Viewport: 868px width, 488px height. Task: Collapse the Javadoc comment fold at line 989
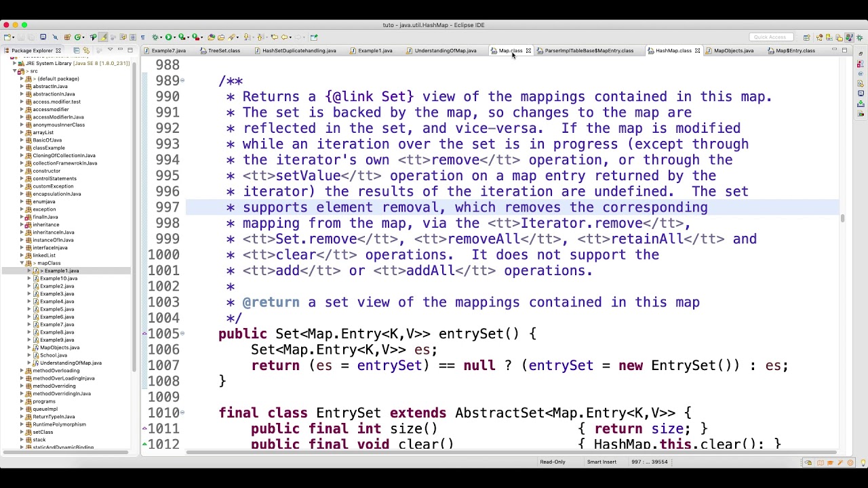pos(182,81)
